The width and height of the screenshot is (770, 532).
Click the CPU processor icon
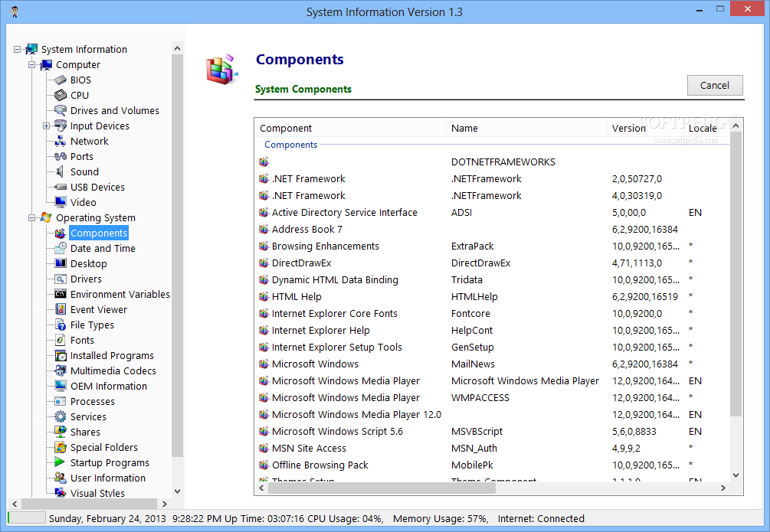coord(61,95)
